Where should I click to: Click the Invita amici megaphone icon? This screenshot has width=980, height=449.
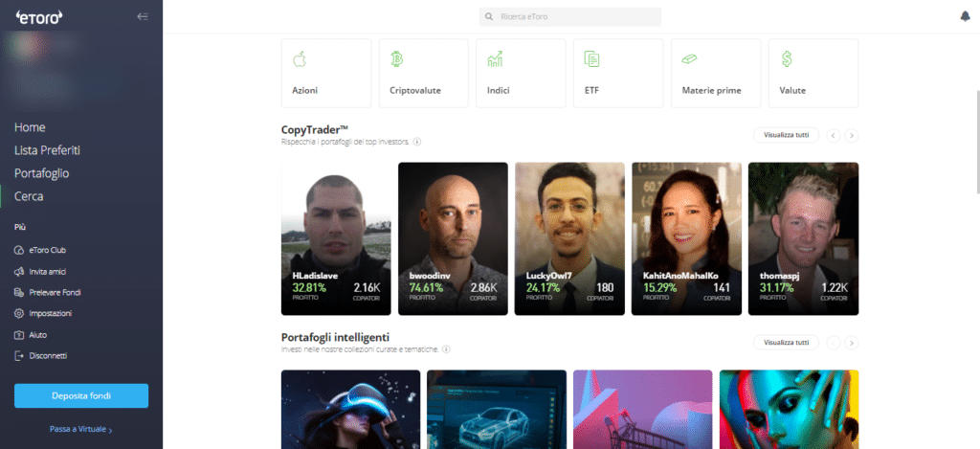(x=18, y=272)
